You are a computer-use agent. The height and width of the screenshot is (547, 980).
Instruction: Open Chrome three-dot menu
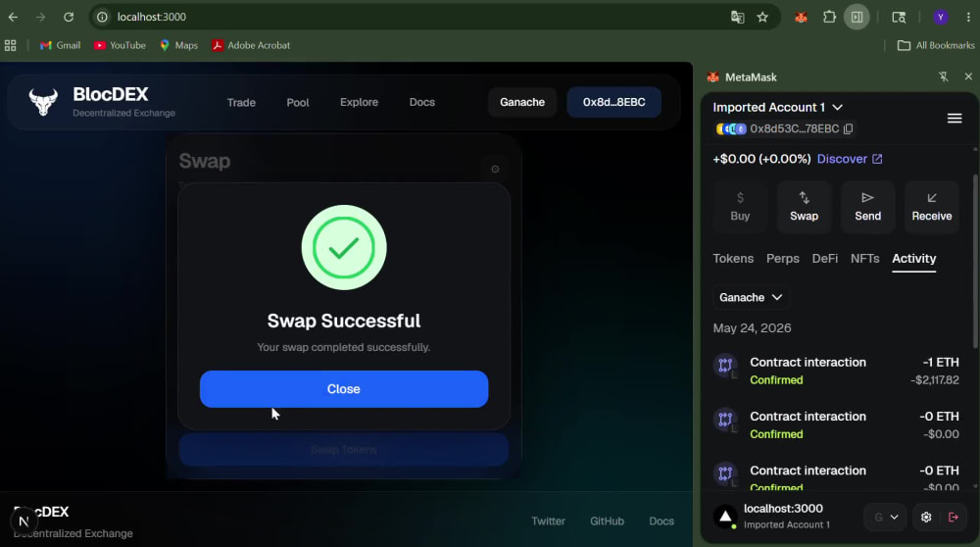pos(968,17)
